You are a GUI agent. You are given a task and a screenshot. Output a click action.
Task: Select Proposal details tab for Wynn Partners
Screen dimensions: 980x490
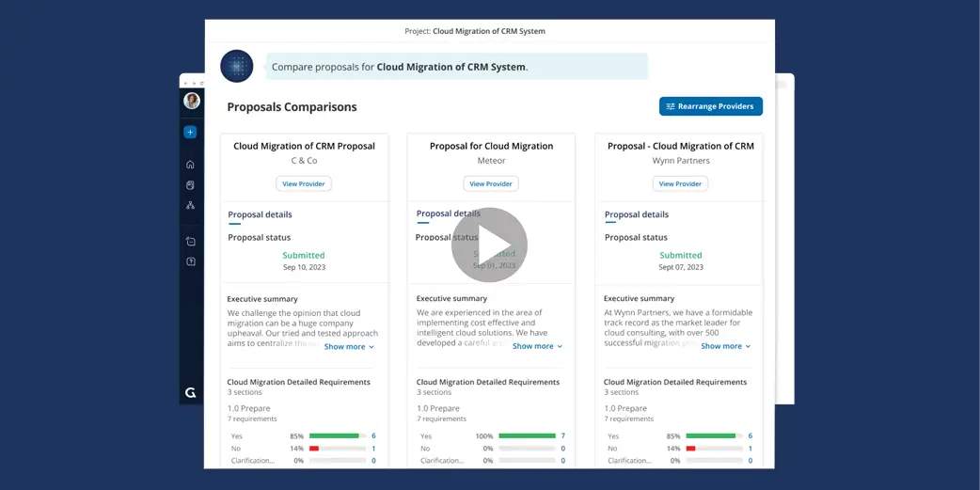tap(637, 215)
